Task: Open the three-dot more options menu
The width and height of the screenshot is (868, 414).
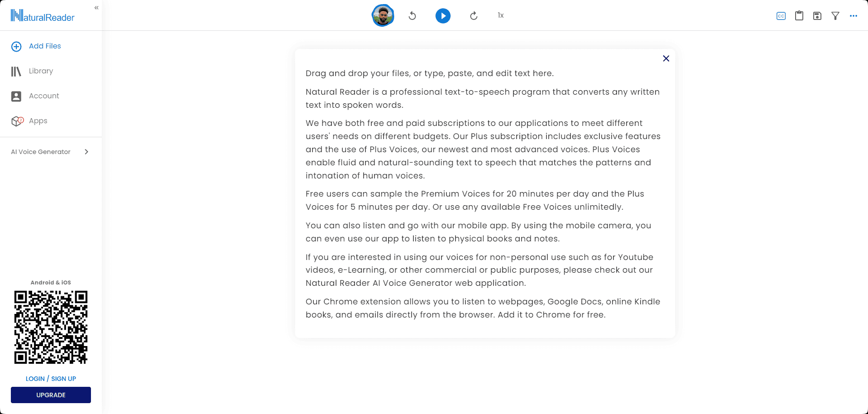Action: 854,16
